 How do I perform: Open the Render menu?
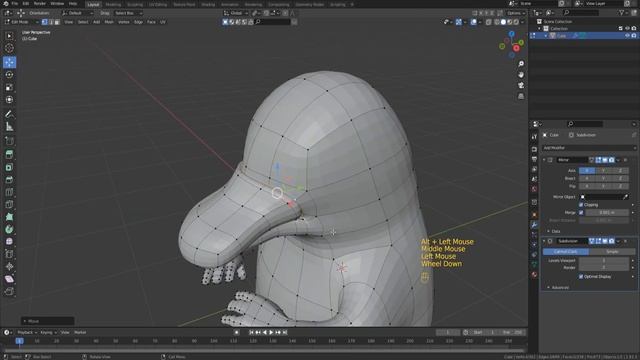tap(40, 4)
